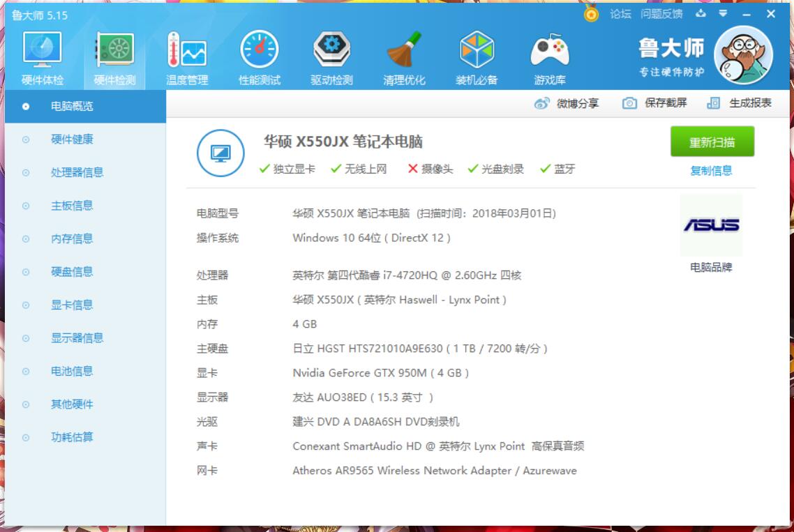This screenshot has height=532, width=794.
Task: Click sound card value Conexant SmartAudio HD
Action: [438, 446]
